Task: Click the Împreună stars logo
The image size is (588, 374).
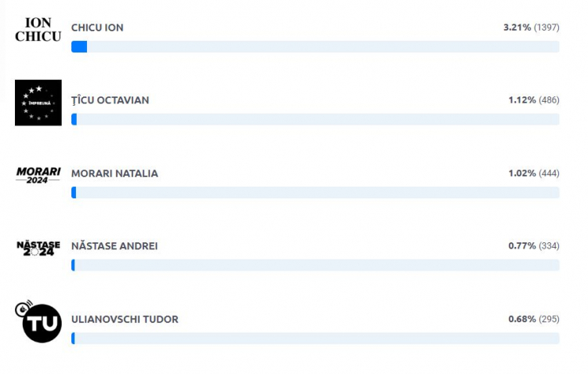Action: coord(38,103)
